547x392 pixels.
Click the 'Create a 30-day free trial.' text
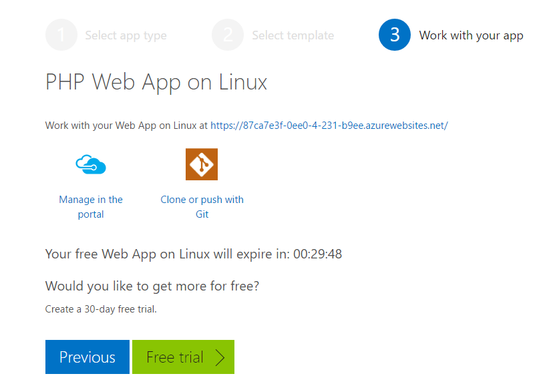[x=101, y=309]
